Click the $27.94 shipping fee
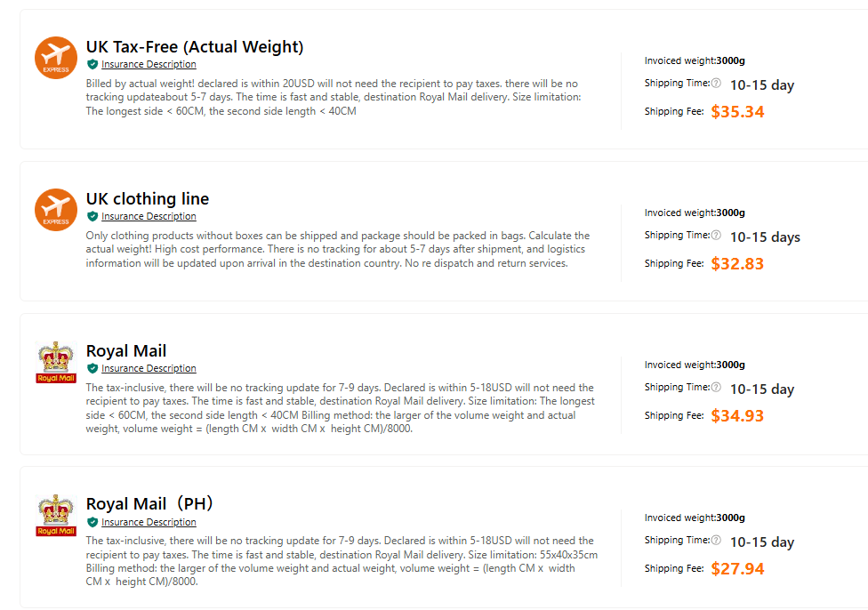This screenshot has height=610, width=868. click(737, 568)
